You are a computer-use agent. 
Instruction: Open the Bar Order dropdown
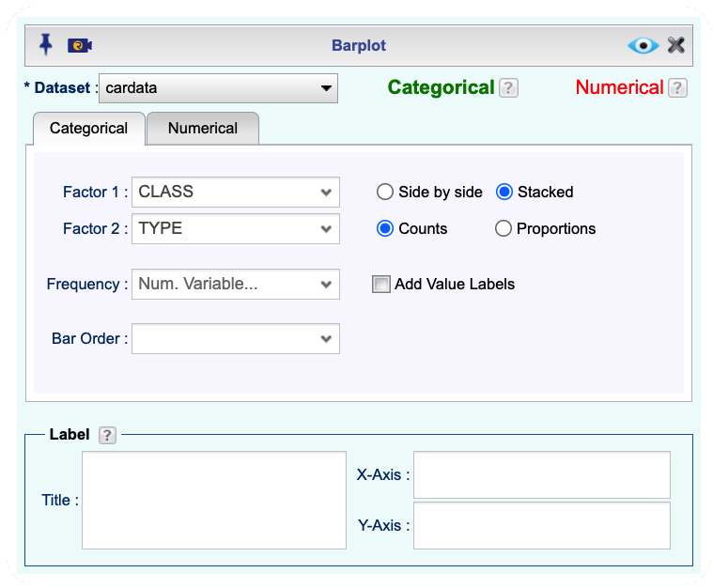236,338
